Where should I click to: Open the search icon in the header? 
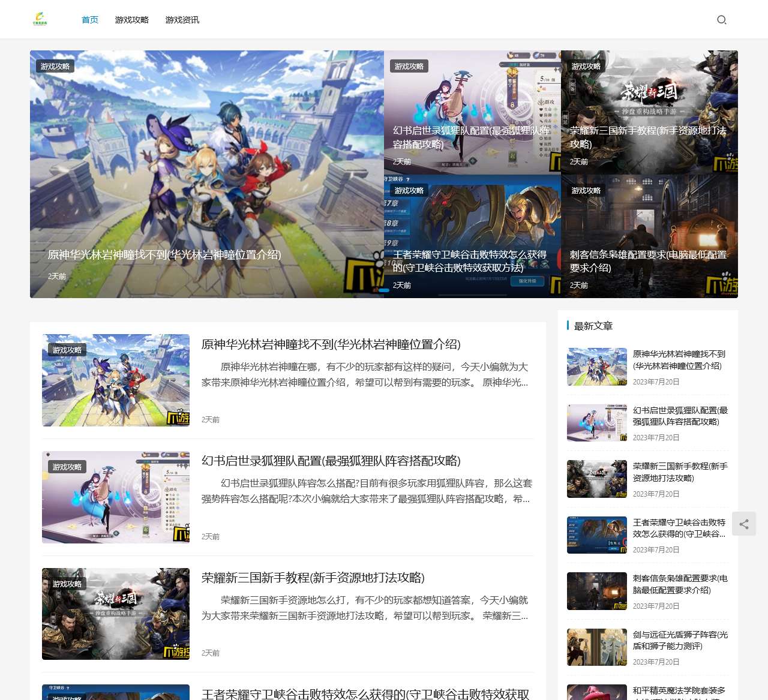722,20
